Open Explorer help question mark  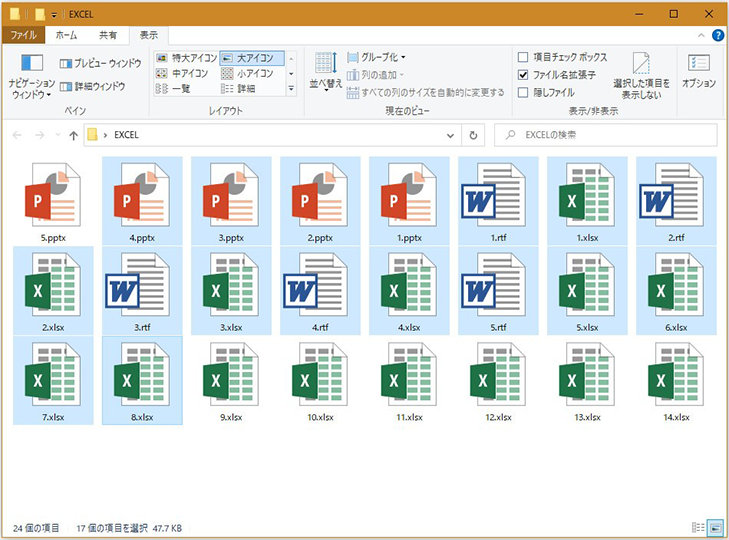click(x=718, y=35)
